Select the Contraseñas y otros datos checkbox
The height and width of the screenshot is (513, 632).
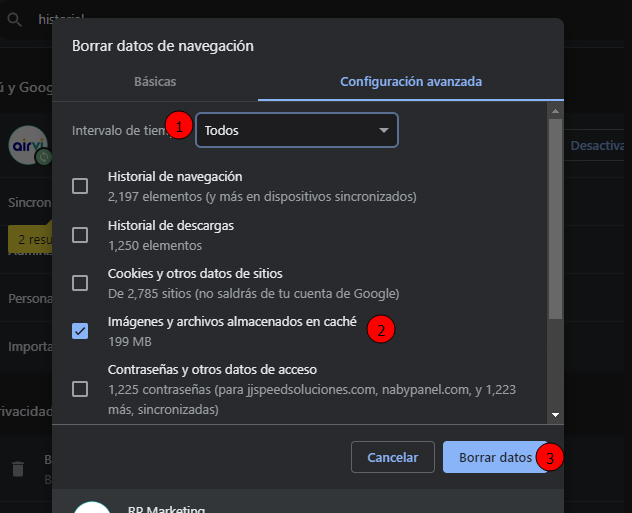[x=80, y=388]
